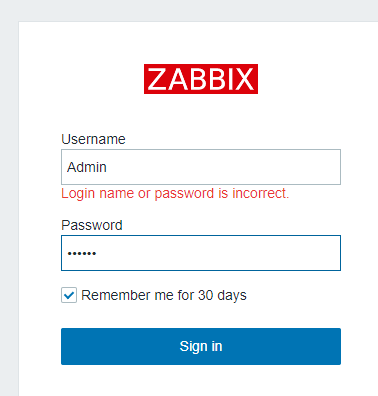Click the "Admin" text in the Username box
The width and height of the screenshot is (378, 396).
coord(87,167)
